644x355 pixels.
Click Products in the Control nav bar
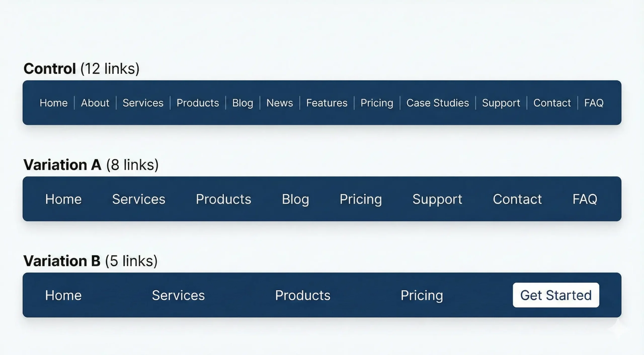198,103
